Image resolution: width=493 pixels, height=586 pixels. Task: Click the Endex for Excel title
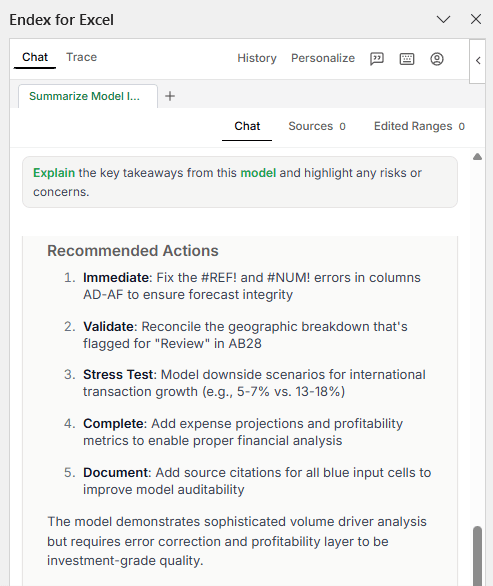[61, 20]
